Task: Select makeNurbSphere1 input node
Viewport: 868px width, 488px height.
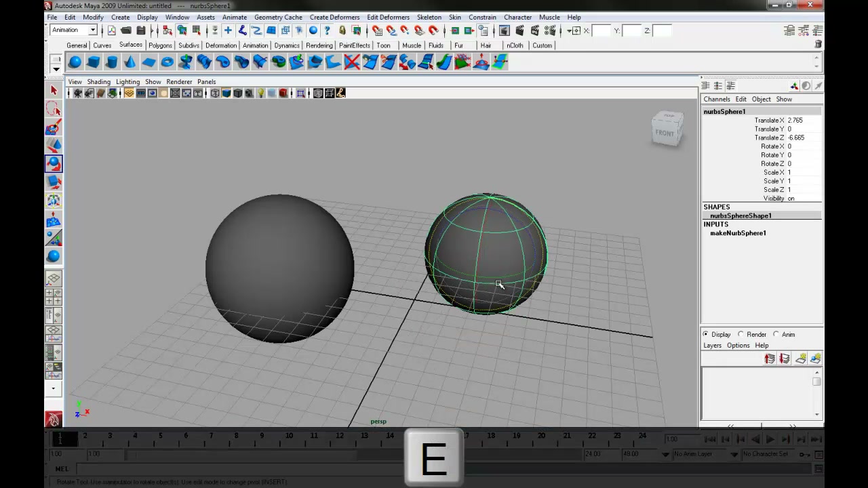Action: pyautogui.click(x=738, y=233)
